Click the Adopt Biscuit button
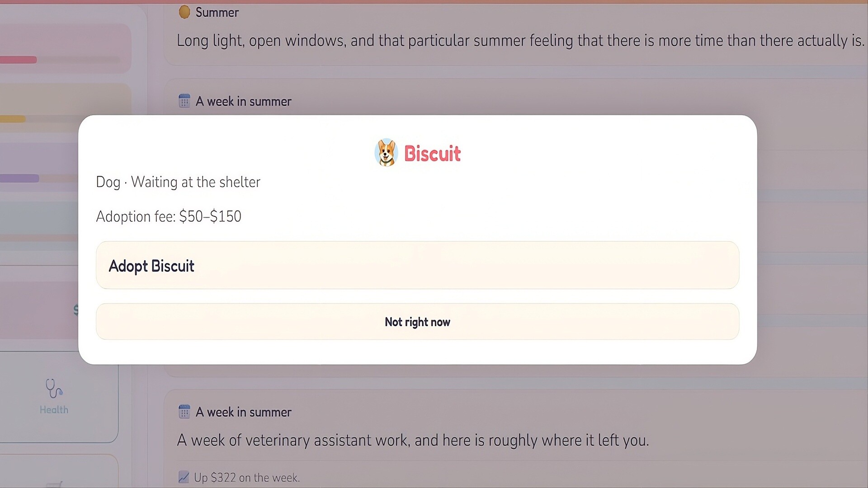The height and width of the screenshot is (488, 868). coord(417,265)
